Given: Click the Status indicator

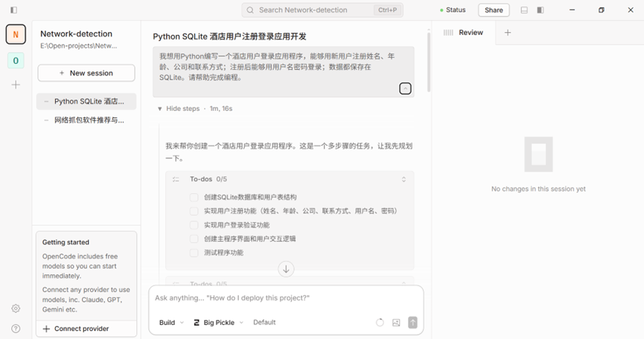Looking at the screenshot, I should [x=453, y=10].
